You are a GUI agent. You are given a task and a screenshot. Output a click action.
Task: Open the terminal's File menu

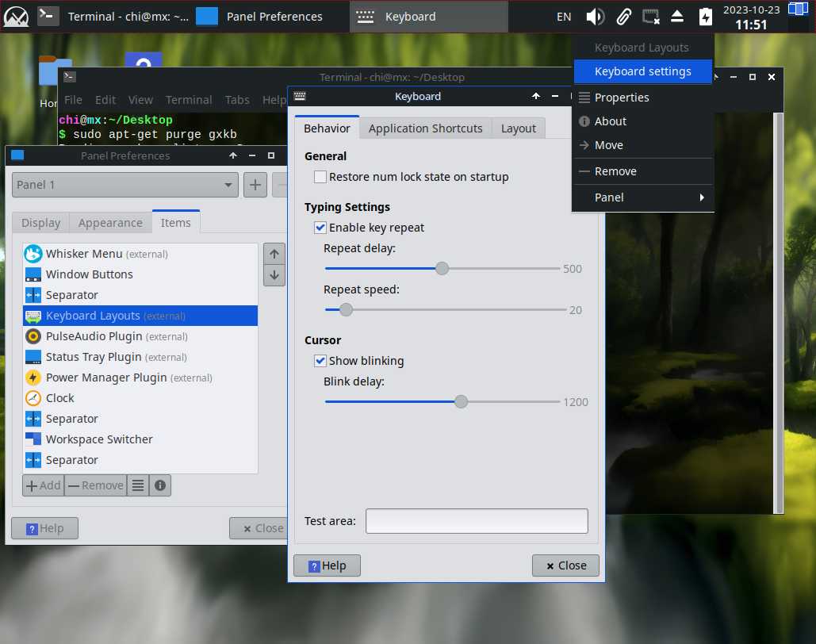(x=73, y=100)
